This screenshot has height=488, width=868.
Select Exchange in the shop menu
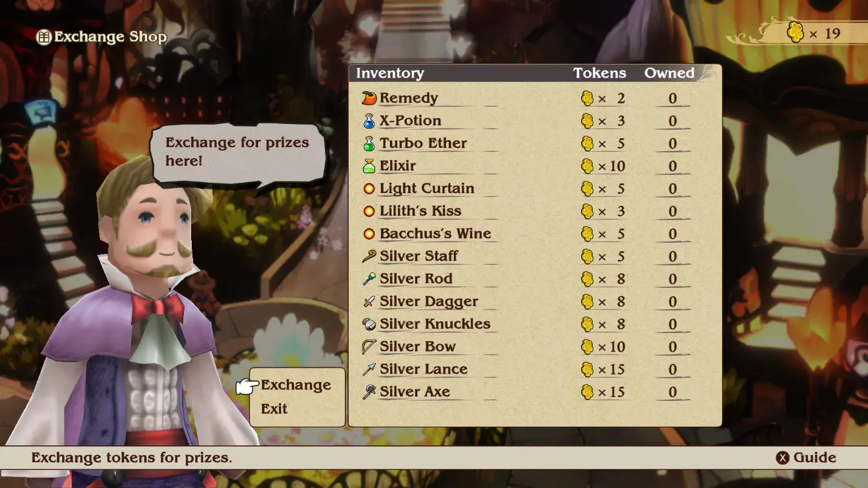tap(296, 385)
